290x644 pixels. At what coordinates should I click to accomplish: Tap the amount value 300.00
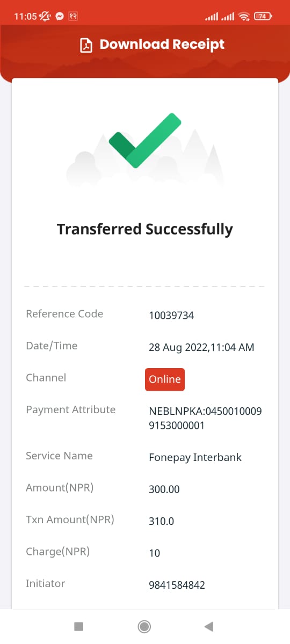click(x=164, y=489)
